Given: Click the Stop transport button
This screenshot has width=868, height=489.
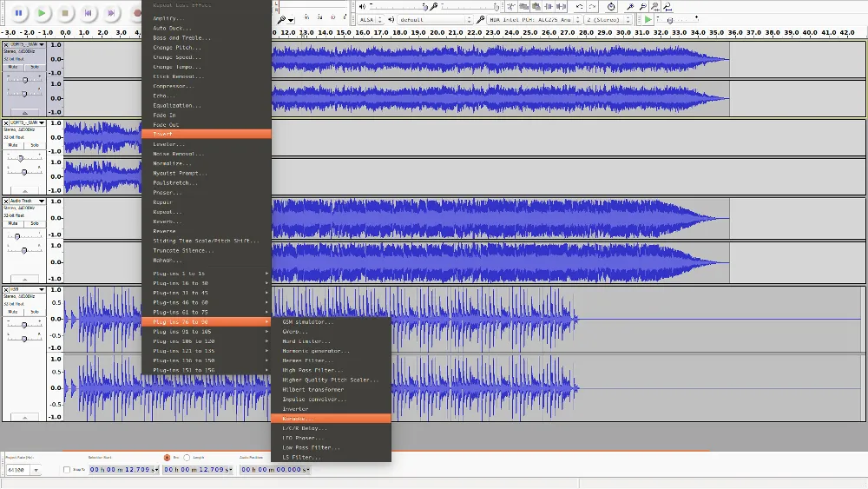Looking at the screenshot, I should point(65,13).
